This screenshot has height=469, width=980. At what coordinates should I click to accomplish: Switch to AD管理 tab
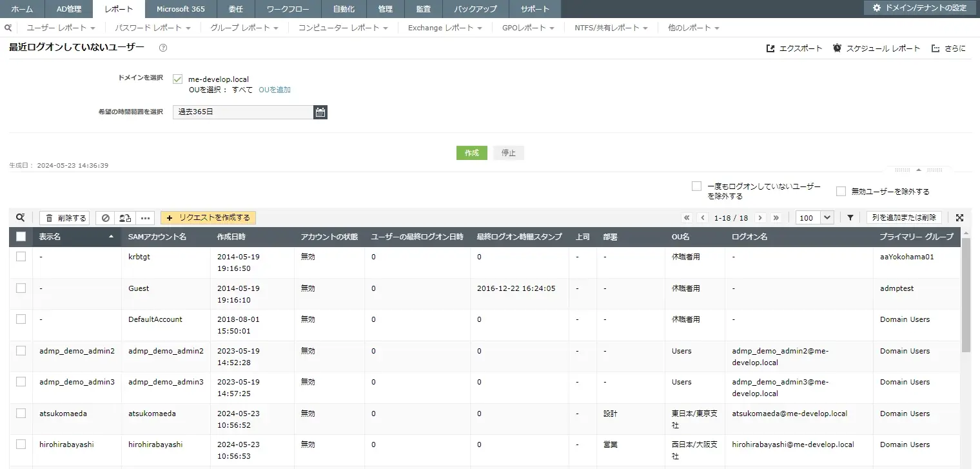tap(69, 9)
